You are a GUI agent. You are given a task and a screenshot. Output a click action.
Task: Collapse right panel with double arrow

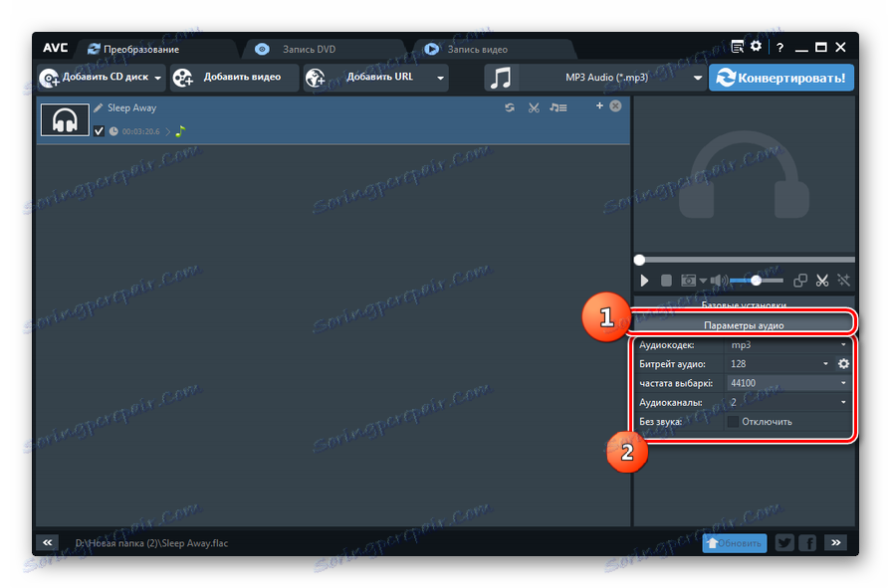click(836, 542)
